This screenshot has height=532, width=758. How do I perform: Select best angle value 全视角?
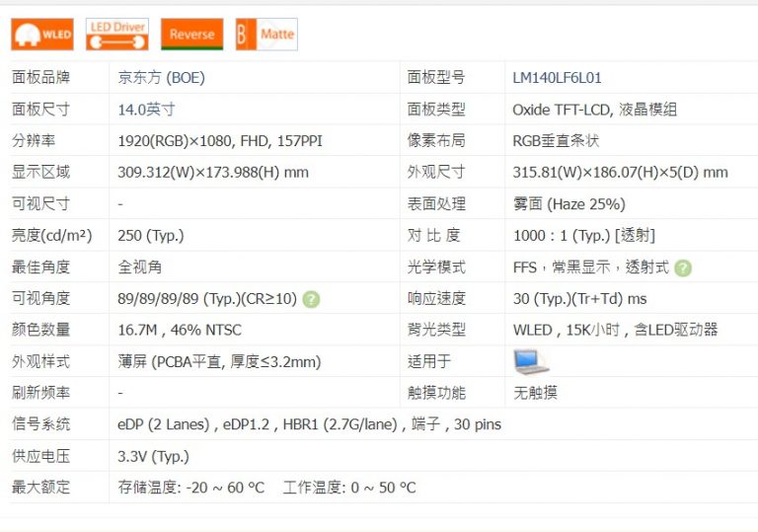[x=140, y=266]
